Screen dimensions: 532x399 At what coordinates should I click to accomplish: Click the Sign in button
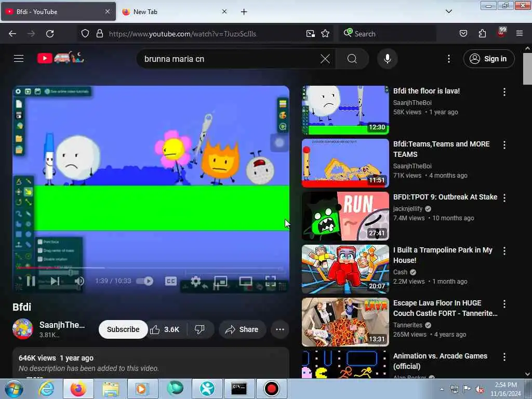(x=488, y=59)
